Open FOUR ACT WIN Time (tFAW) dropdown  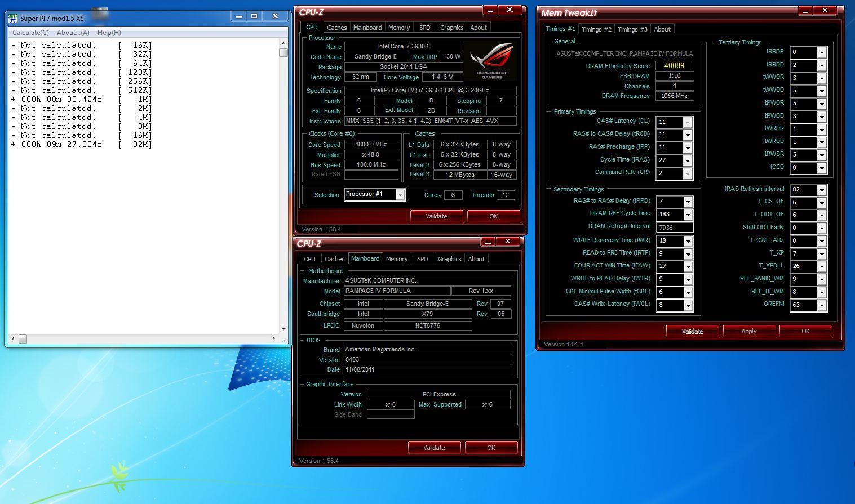[x=688, y=267]
